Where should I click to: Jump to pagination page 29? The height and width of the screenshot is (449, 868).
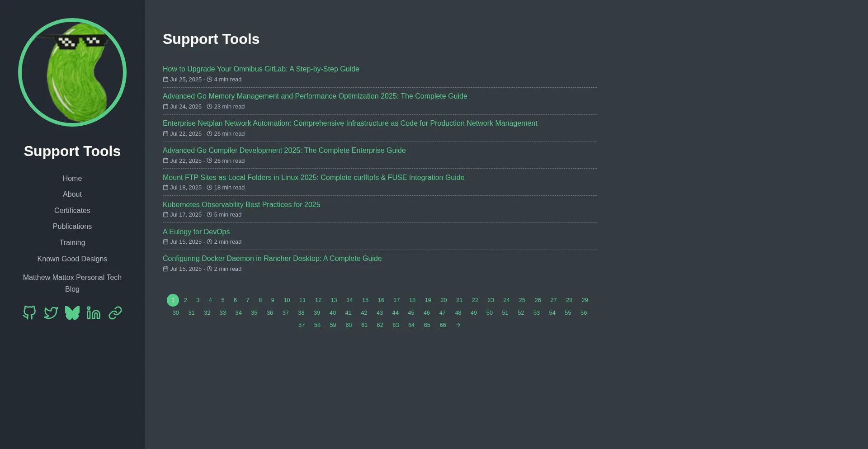click(x=585, y=300)
